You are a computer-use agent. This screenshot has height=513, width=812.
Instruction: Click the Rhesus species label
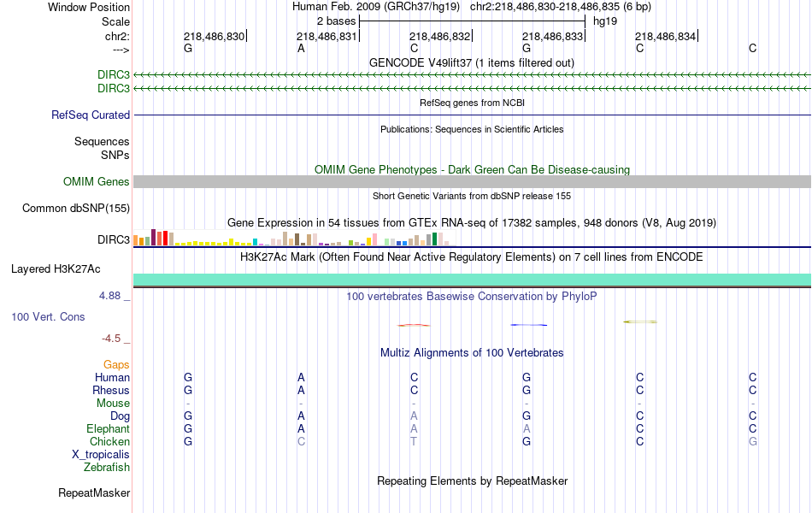pyautogui.click(x=111, y=390)
